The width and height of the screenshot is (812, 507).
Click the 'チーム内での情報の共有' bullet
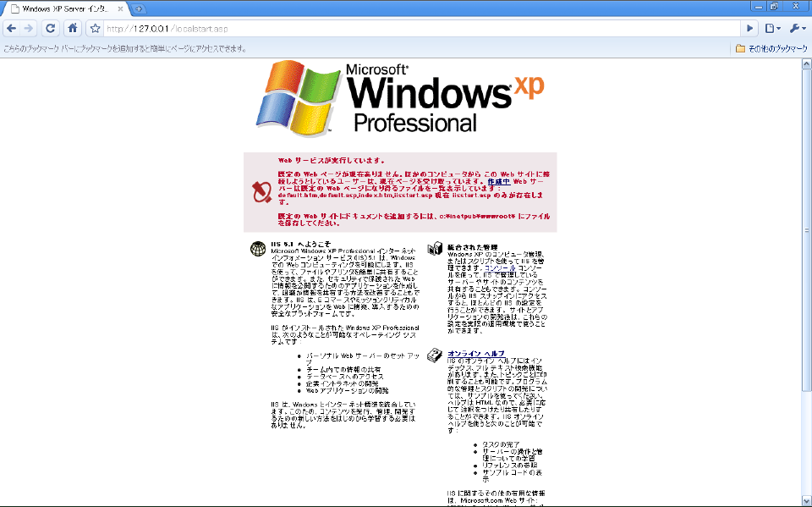[x=343, y=370]
